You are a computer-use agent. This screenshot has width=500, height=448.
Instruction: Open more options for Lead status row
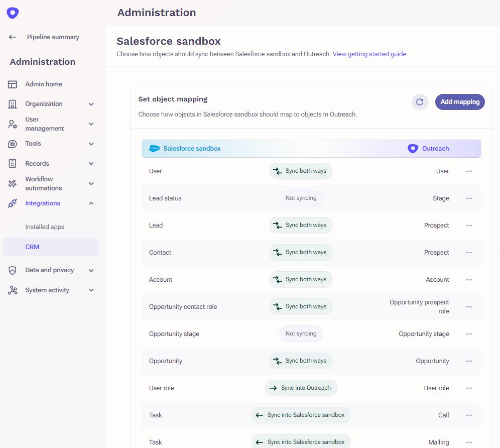[x=469, y=198]
